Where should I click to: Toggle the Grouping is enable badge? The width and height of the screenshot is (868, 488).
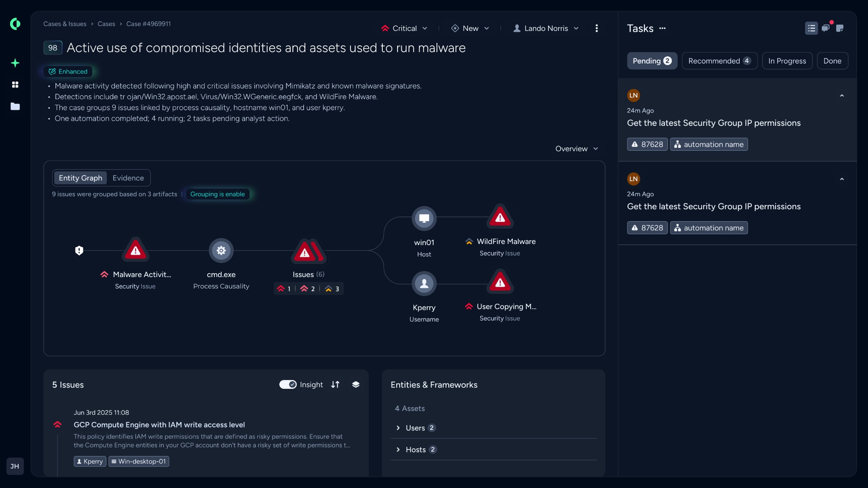click(x=217, y=194)
